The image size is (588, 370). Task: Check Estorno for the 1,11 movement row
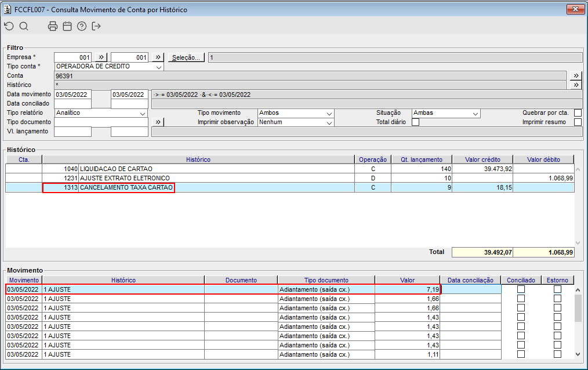click(557, 354)
